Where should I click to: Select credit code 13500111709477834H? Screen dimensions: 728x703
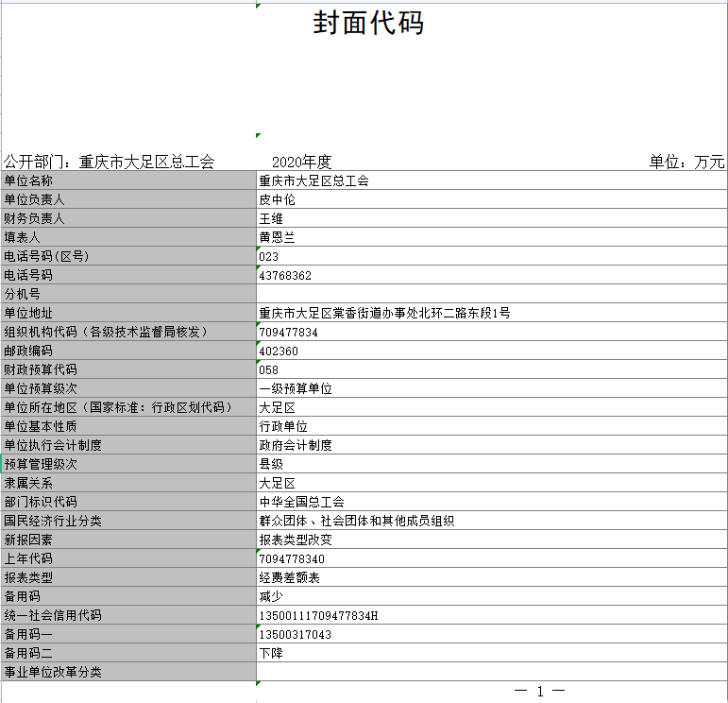click(x=318, y=616)
